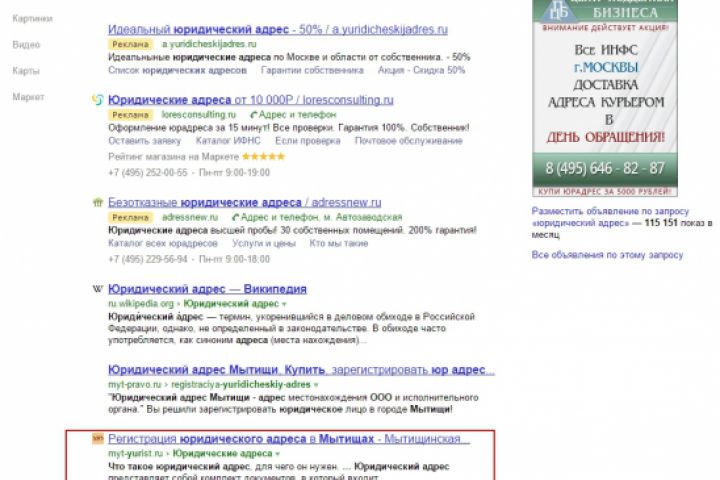Open 'Каталог всех юрадресов' sitelink
The height and width of the screenshot is (480, 720).
click(163, 243)
